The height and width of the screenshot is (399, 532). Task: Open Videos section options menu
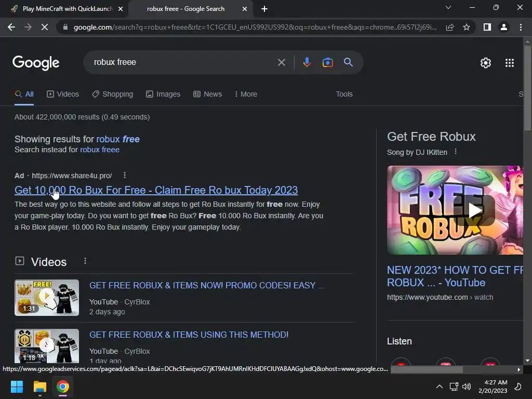tap(85, 261)
